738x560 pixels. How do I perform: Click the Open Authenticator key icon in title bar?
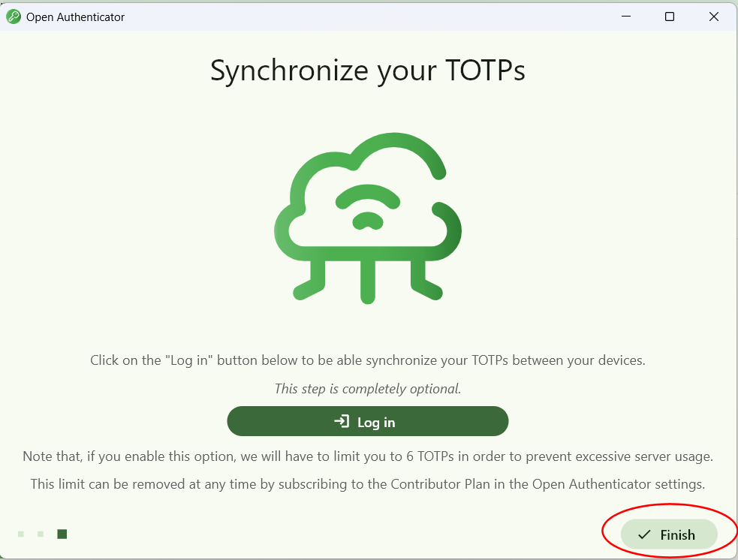tap(14, 17)
